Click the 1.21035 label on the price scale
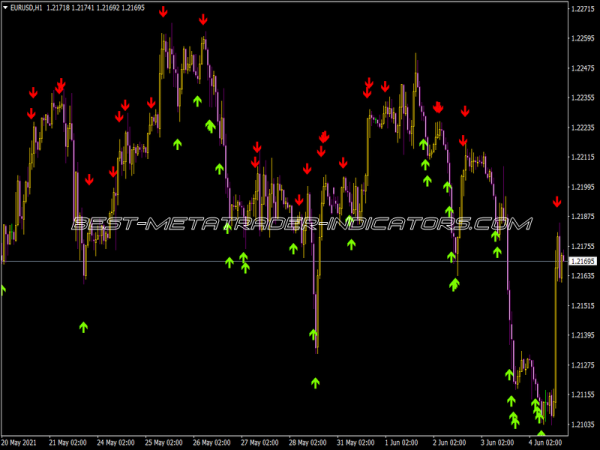The width and height of the screenshot is (600, 450). (581, 425)
